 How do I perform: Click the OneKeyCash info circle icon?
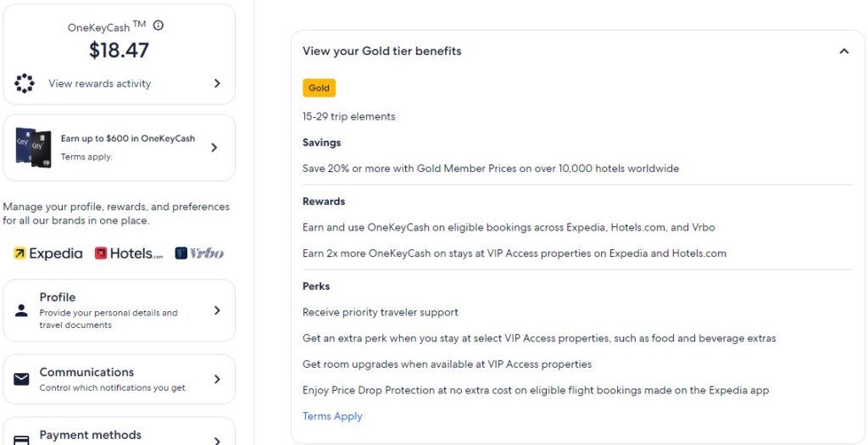[159, 25]
